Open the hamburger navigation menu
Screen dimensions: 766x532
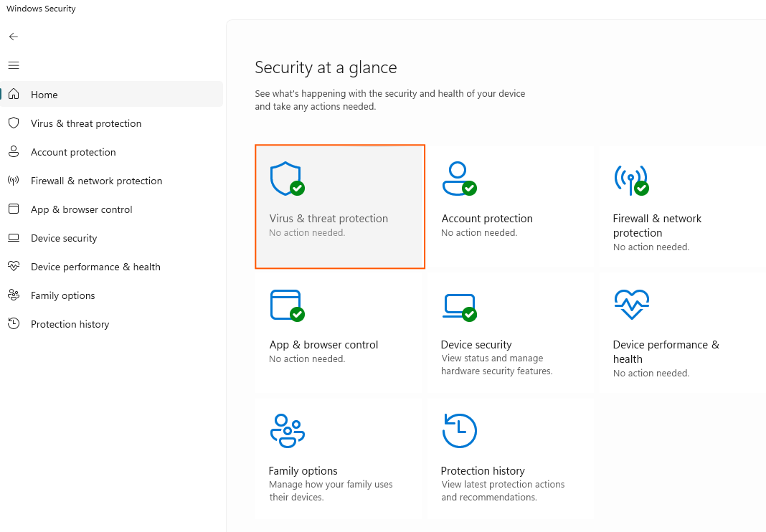tap(14, 65)
